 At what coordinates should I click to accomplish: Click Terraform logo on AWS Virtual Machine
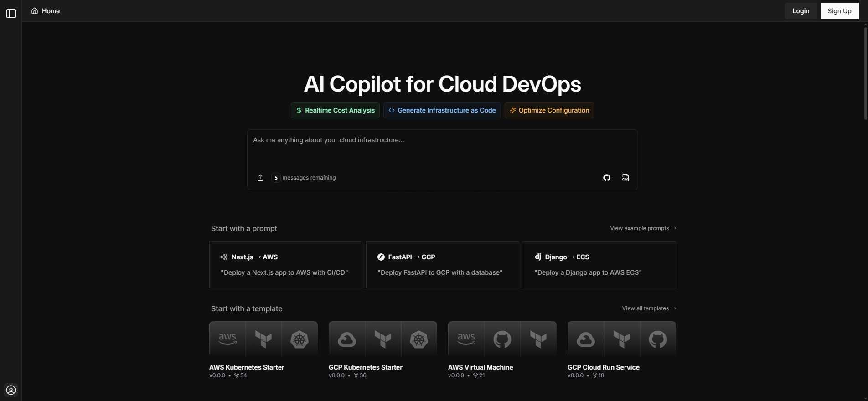[x=538, y=339]
